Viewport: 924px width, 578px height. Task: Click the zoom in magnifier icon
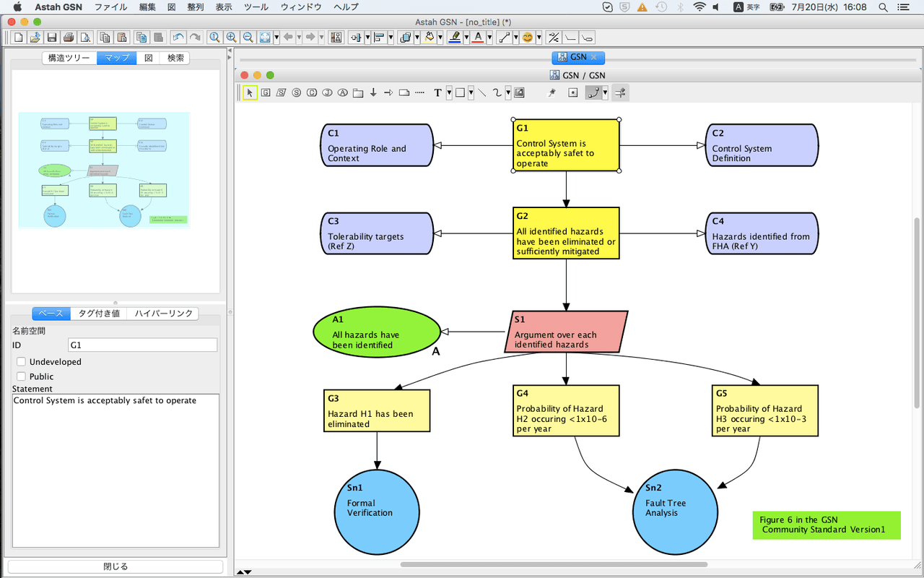(x=231, y=37)
